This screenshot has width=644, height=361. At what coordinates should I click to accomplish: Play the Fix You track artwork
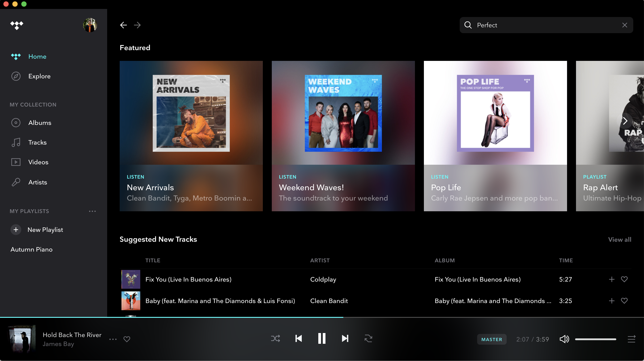pos(131,280)
